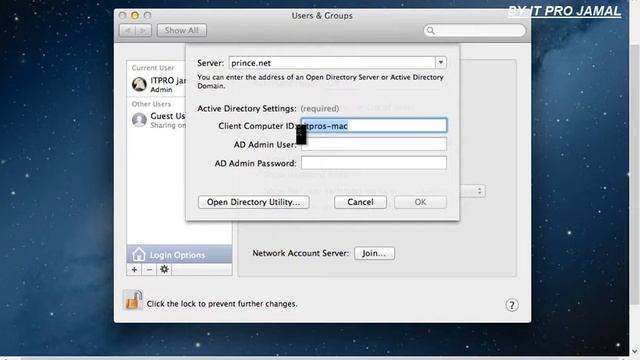Open help with the question mark button
This screenshot has height=360, width=640.
pyautogui.click(x=512, y=305)
